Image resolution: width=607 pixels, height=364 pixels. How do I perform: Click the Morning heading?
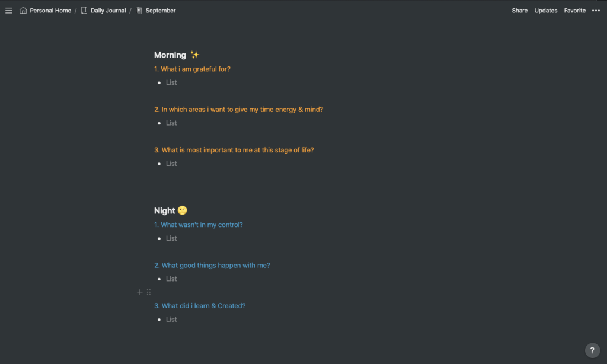(x=170, y=55)
